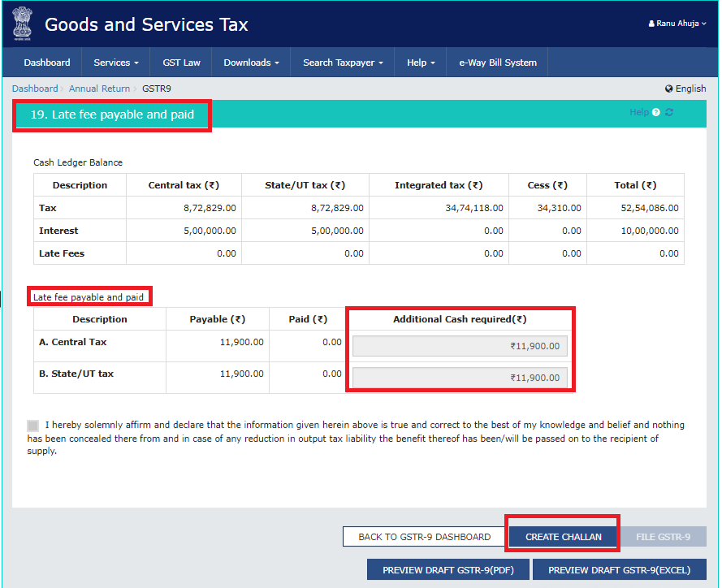Click State/UT tax Interest value 5,00,000.00

(338, 231)
